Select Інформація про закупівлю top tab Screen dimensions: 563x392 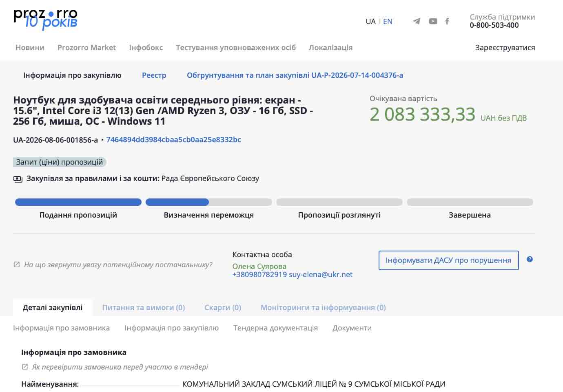[72, 75]
